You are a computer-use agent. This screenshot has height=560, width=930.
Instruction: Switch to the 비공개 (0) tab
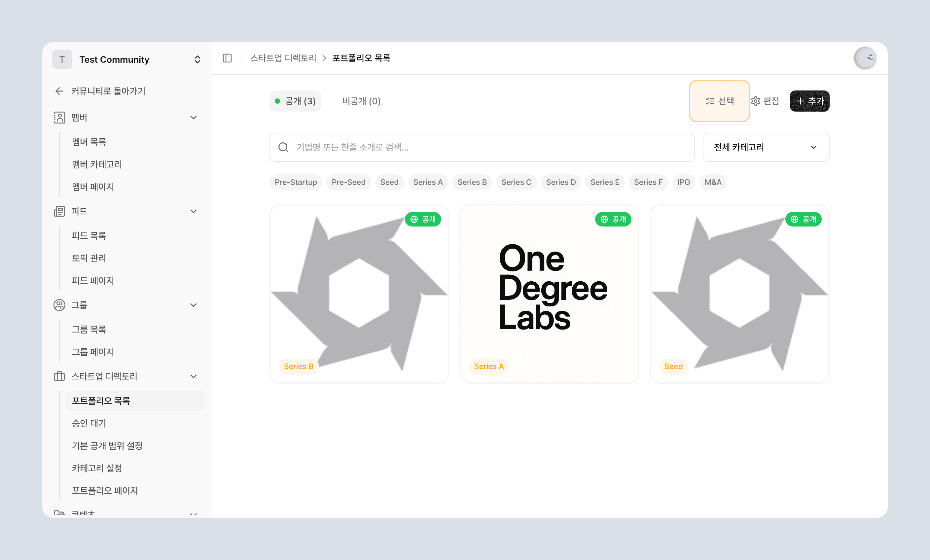click(x=361, y=101)
